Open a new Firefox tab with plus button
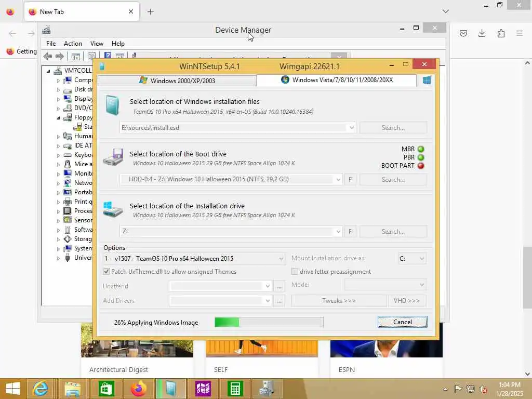Image resolution: width=532 pixels, height=399 pixels. click(150, 12)
